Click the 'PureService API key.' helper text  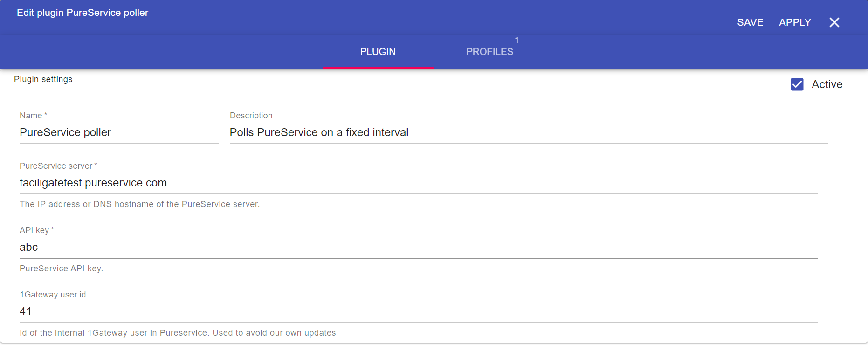61,269
